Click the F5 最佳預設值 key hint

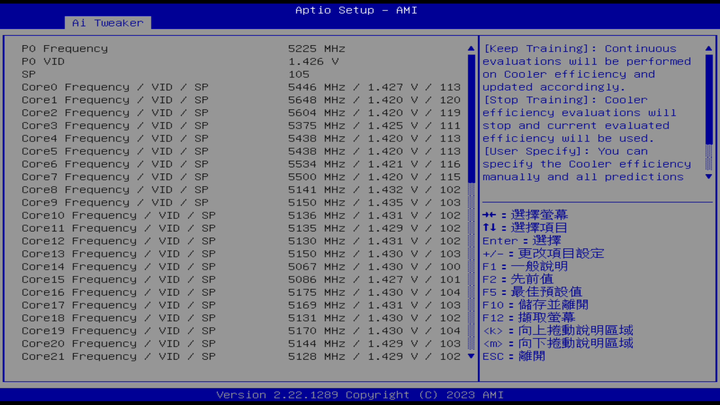click(532, 292)
